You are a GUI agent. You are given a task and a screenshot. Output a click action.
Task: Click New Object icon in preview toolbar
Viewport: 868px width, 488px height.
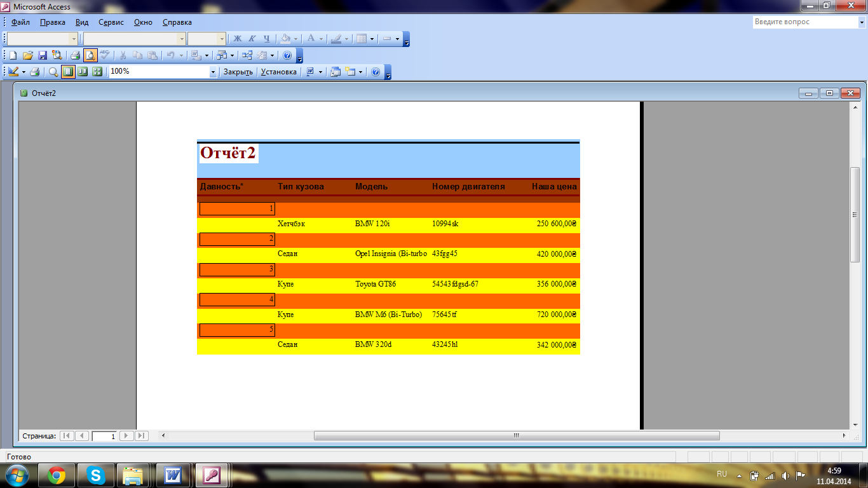[351, 72]
